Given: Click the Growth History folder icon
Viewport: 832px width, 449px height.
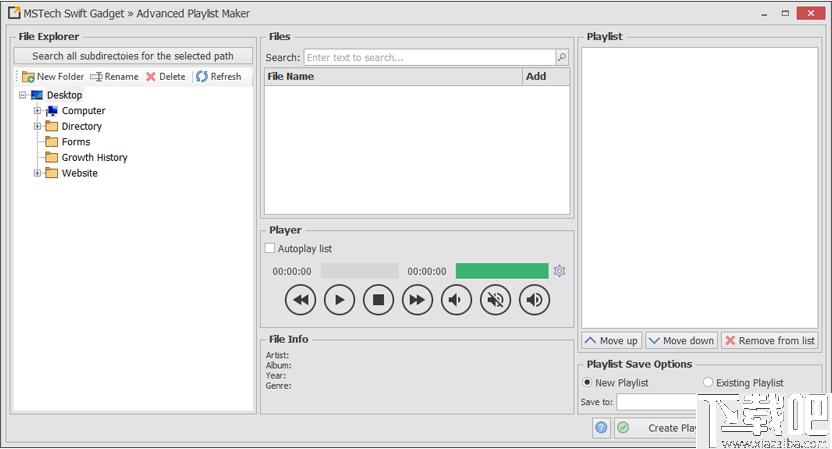Looking at the screenshot, I should click(x=51, y=157).
